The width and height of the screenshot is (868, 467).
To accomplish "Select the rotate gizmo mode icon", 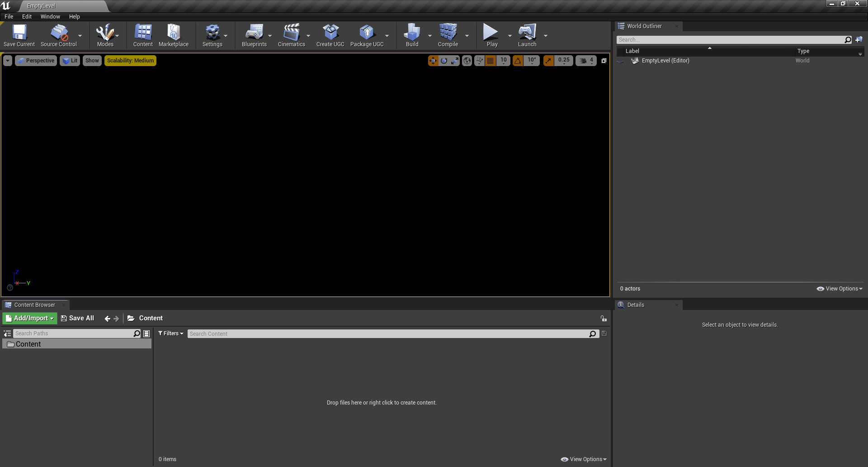I will pyautogui.click(x=444, y=61).
